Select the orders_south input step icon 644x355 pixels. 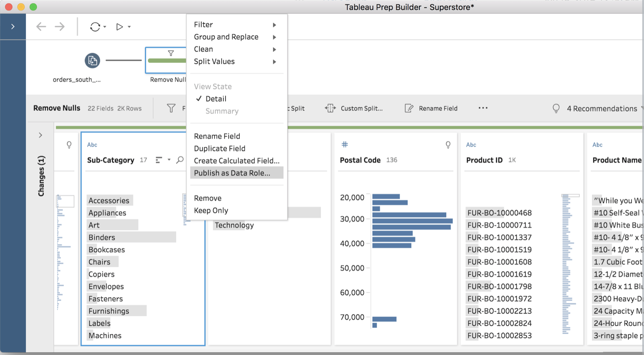click(92, 61)
